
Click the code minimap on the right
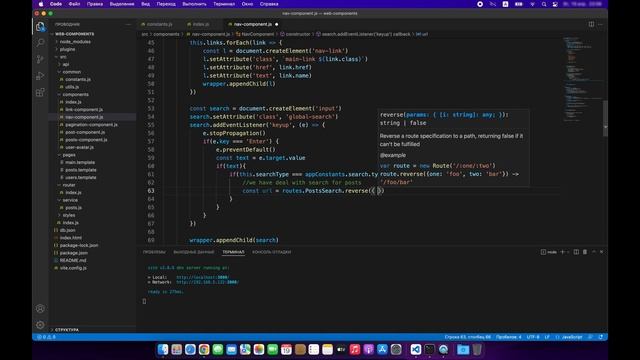coord(582,80)
